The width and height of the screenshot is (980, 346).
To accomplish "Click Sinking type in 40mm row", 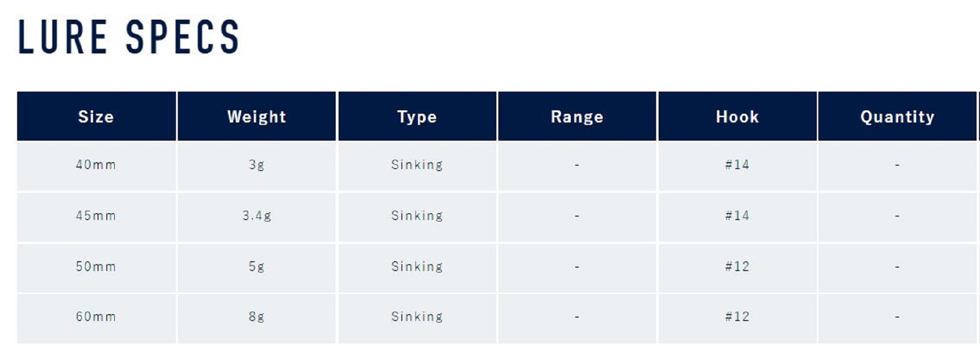I will (x=417, y=165).
